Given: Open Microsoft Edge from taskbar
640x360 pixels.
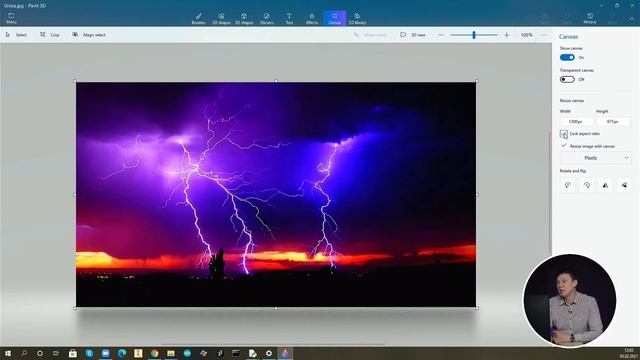Looking at the screenshot, I should pos(122,353).
